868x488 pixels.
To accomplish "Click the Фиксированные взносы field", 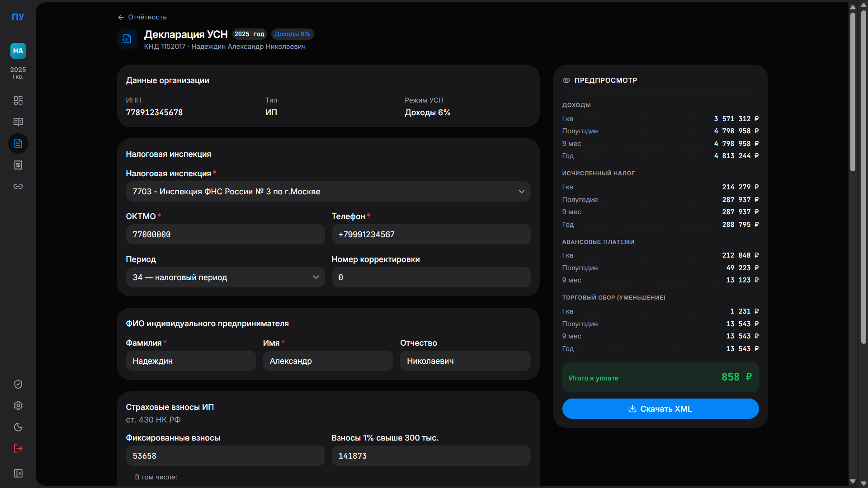I will coord(225,456).
